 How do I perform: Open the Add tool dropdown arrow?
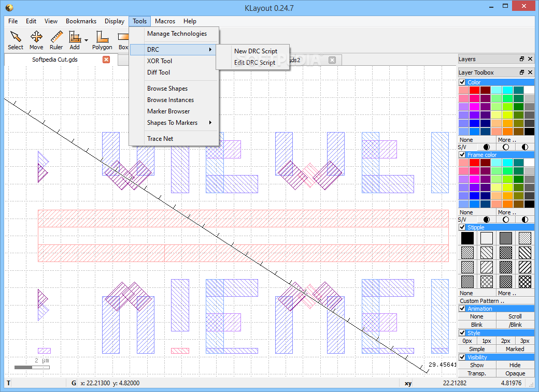click(87, 40)
